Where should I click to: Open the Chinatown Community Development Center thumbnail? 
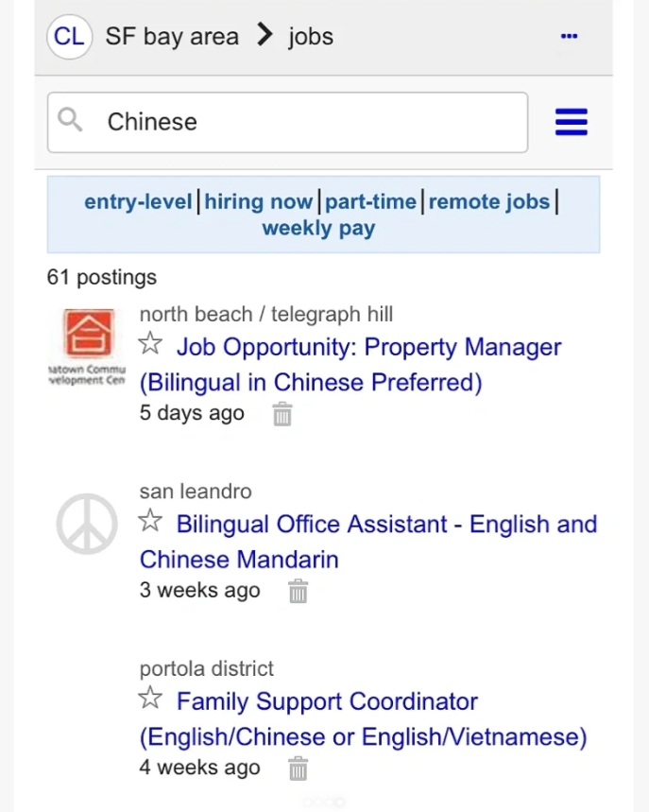click(88, 347)
